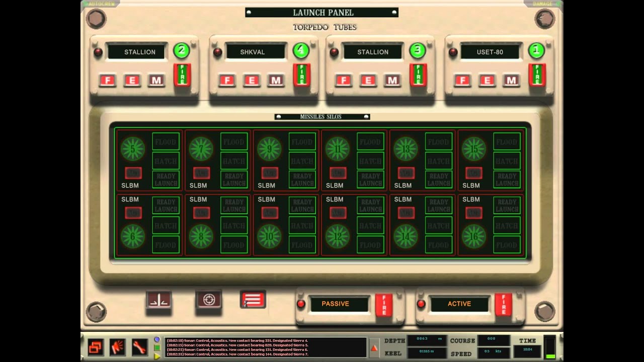This screenshot has height=362, width=644.
Task: Click silo 10 green dial
Action: (269, 237)
